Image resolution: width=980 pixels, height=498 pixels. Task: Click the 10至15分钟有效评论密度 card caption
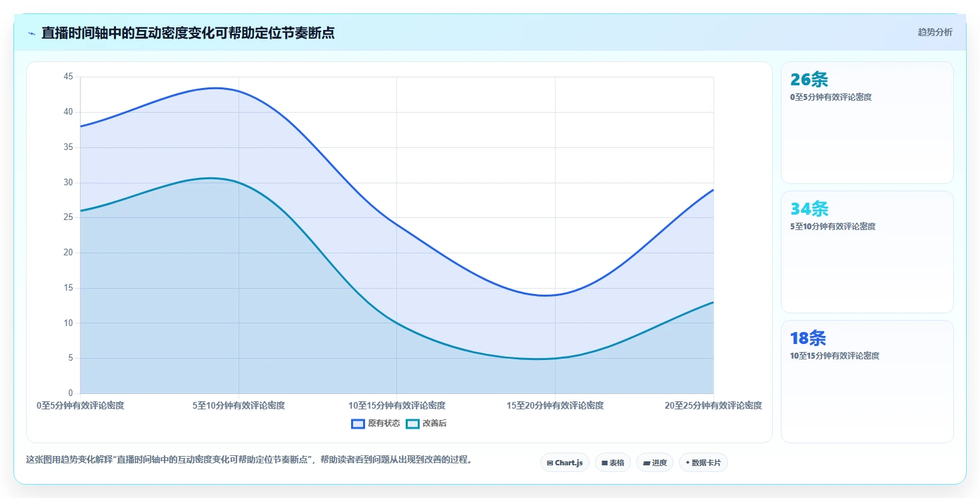(x=835, y=356)
